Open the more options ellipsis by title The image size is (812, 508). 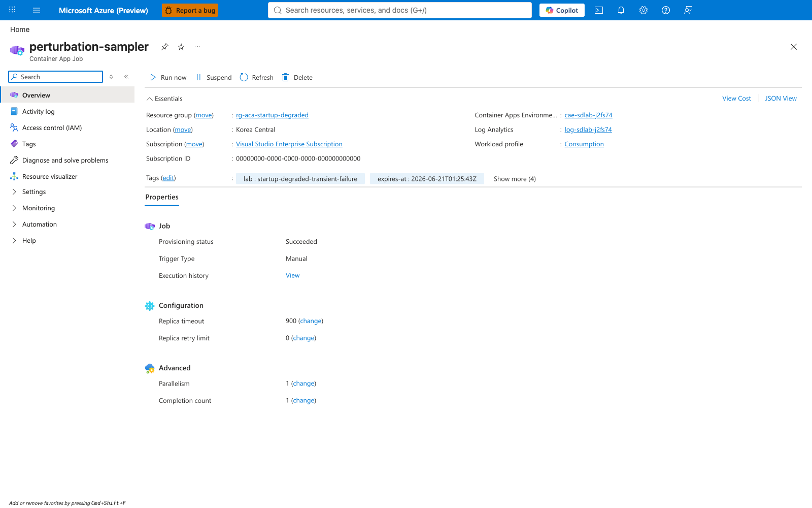[x=197, y=47]
